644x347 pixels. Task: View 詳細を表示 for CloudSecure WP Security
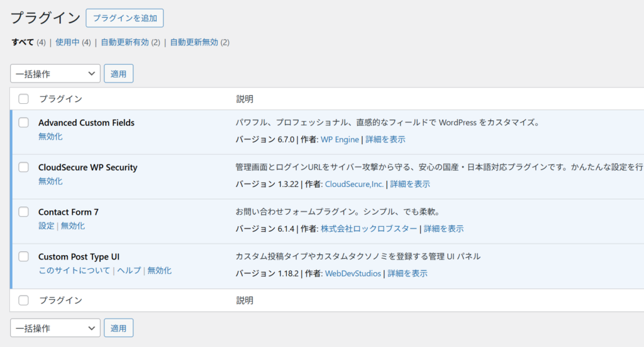click(410, 185)
